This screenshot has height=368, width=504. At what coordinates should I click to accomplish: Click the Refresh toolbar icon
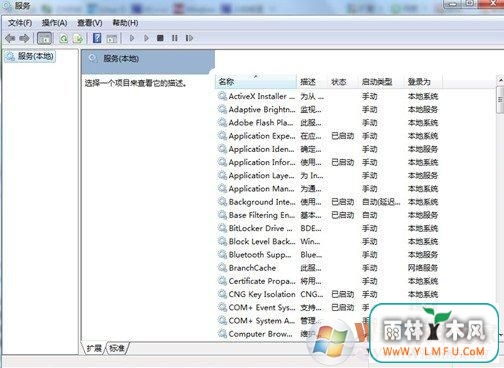[63, 39]
